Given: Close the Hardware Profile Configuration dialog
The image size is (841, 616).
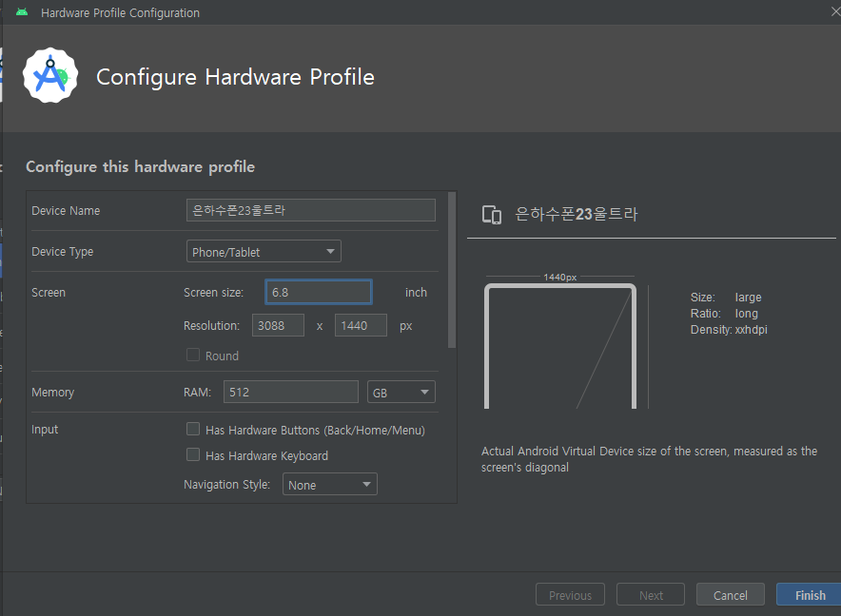Looking at the screenshot, I should pyautogui.click(x=835, y=11).
